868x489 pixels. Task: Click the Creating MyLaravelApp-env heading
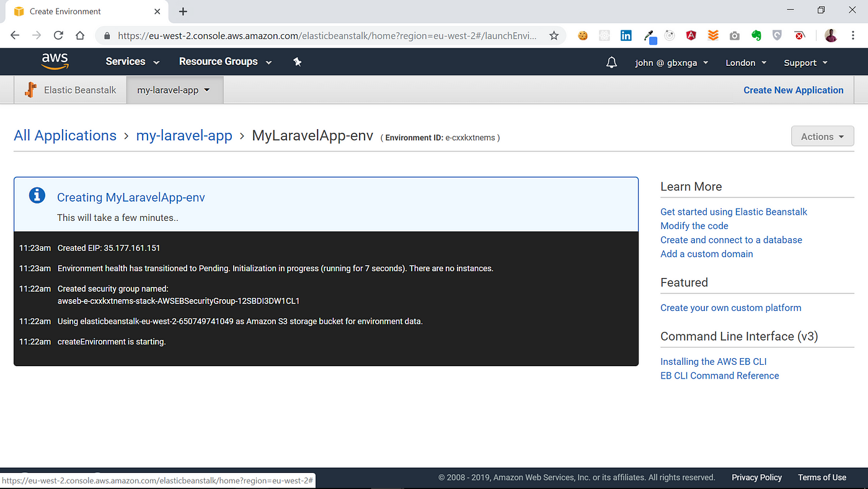tap(131, 197)
